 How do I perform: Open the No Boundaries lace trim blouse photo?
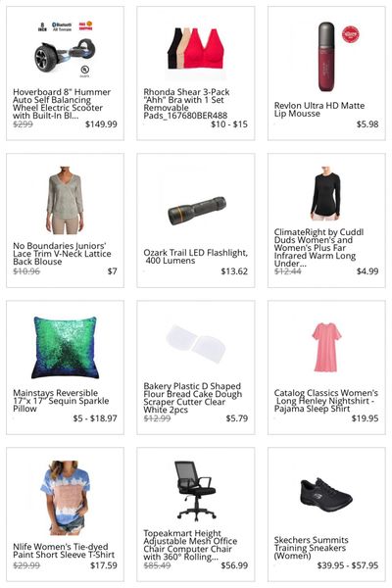[x=66, y=200]
